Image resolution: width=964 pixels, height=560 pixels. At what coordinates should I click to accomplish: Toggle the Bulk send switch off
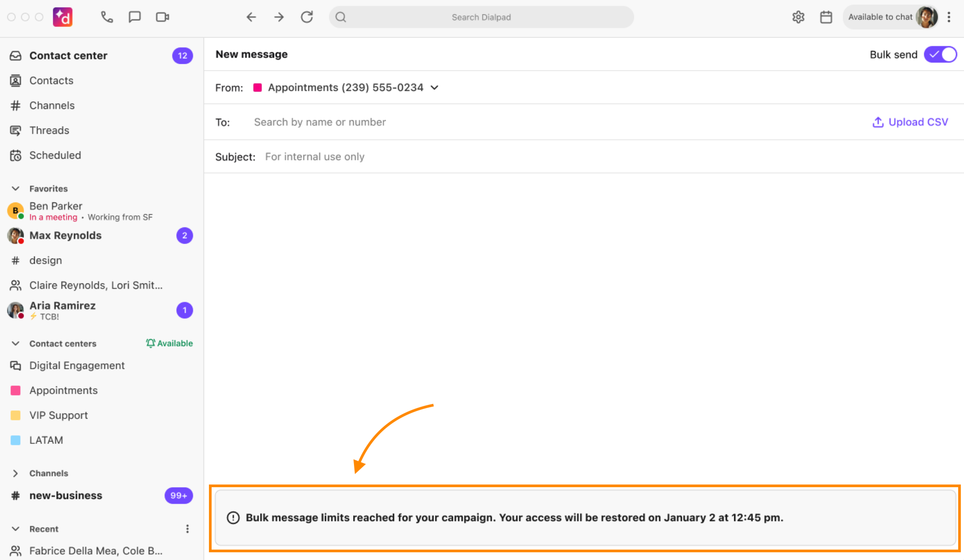coord(940,54)
